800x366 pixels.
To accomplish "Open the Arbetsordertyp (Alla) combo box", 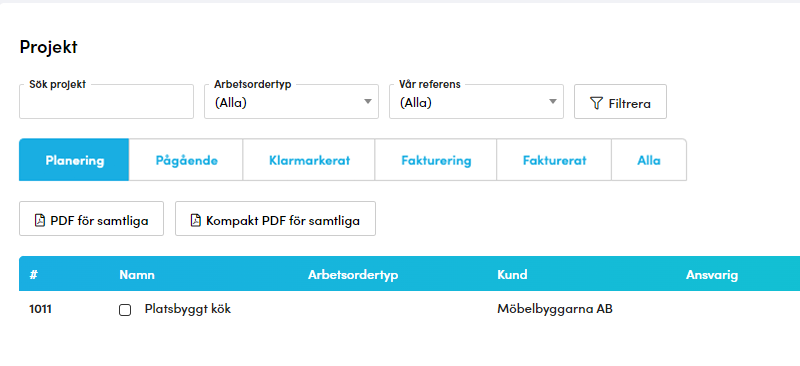I will click(291, 102).
